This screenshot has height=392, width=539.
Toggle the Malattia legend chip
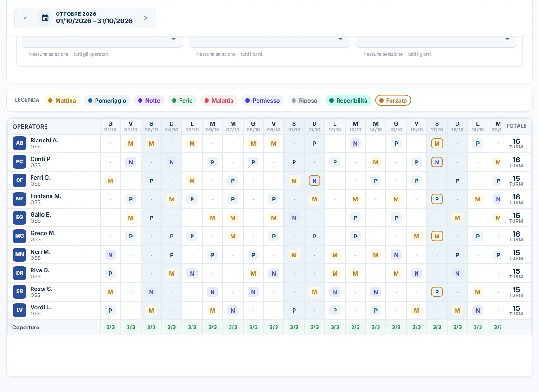click(219, 100)
